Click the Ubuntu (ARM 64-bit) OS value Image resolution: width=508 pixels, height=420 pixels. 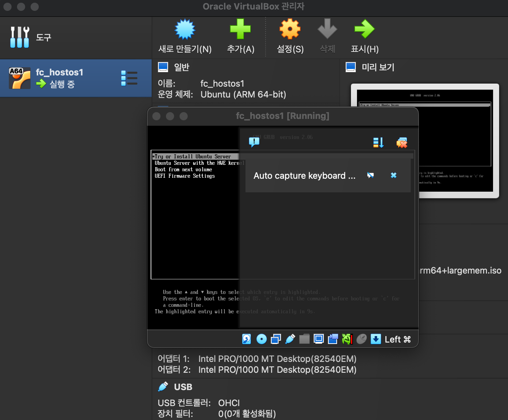click(x=243, y=94)
